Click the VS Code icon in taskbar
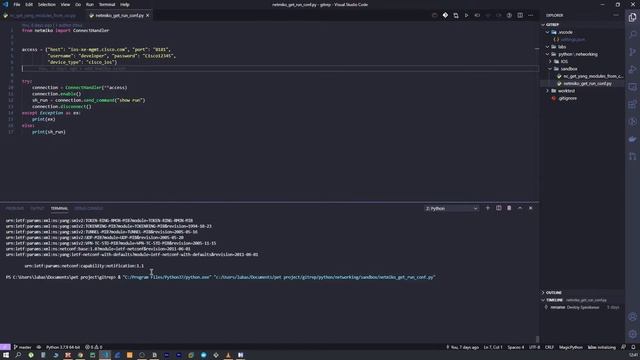Image resolution: width=640 pixels, height=360 pixels. [x=105, y=355]
